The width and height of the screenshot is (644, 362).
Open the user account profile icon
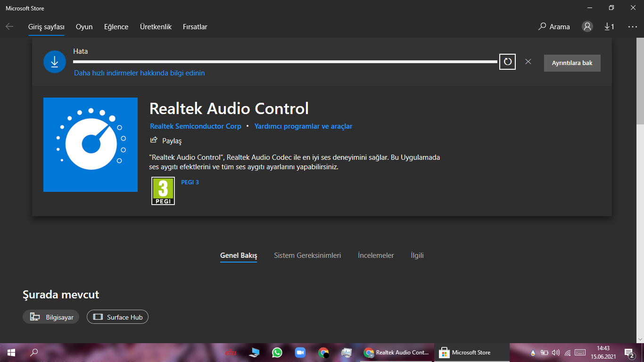coord(587,26)
